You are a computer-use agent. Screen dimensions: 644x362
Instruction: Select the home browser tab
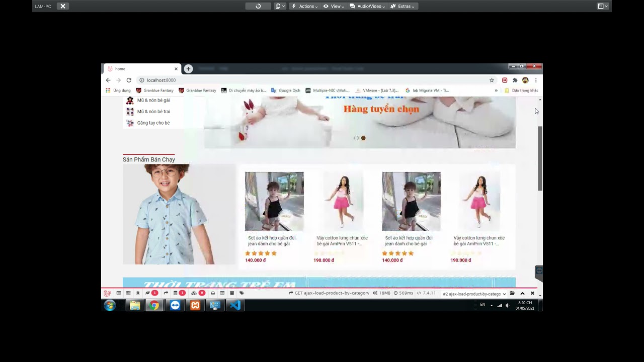(x=142, y=69)
